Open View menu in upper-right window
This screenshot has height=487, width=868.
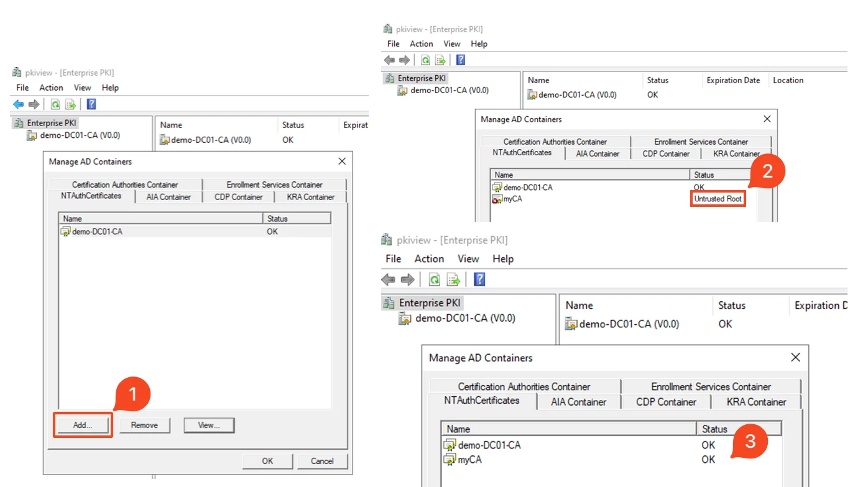tap(452, 43)
